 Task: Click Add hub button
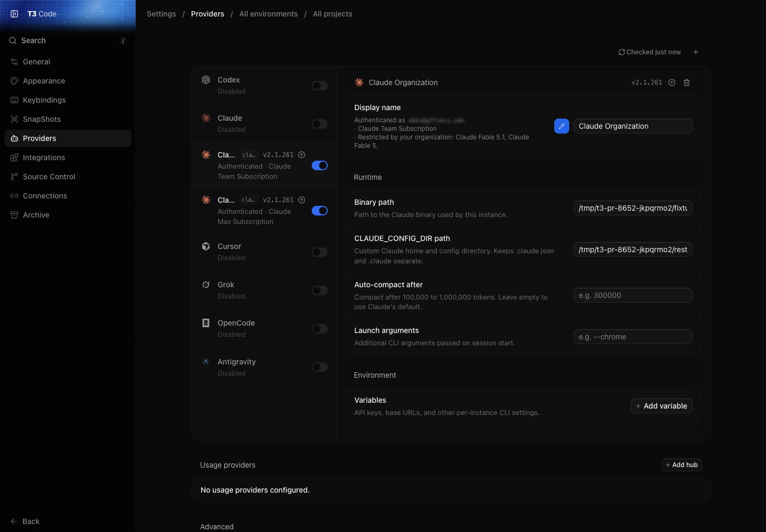(682, 465)
